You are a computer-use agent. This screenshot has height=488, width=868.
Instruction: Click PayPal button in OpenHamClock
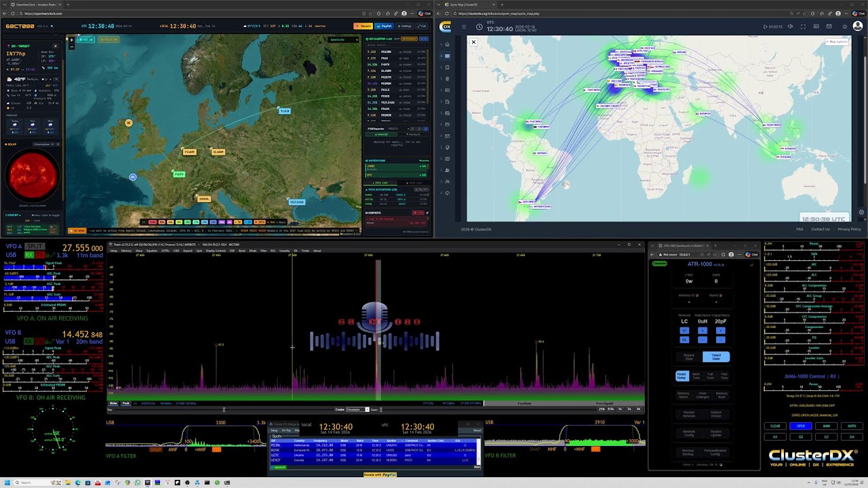click(384, 26)
